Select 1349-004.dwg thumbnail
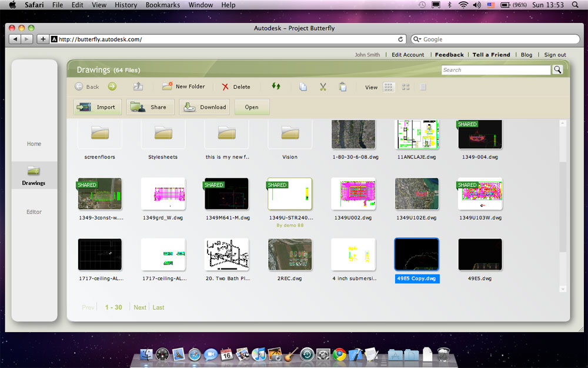Screen dimensions: 588x368 (x=480, y=134)
